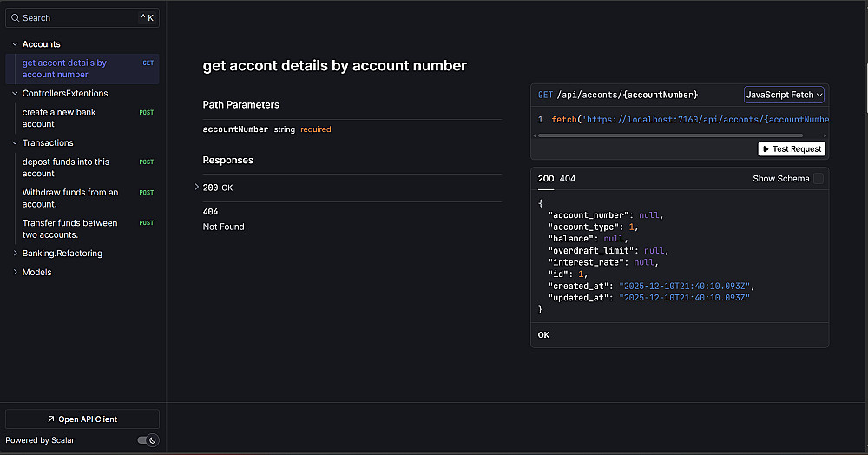Open 'Withdraw funds from an account' endpoint
The image size is (868, 455).
click(x=69, y=198)
